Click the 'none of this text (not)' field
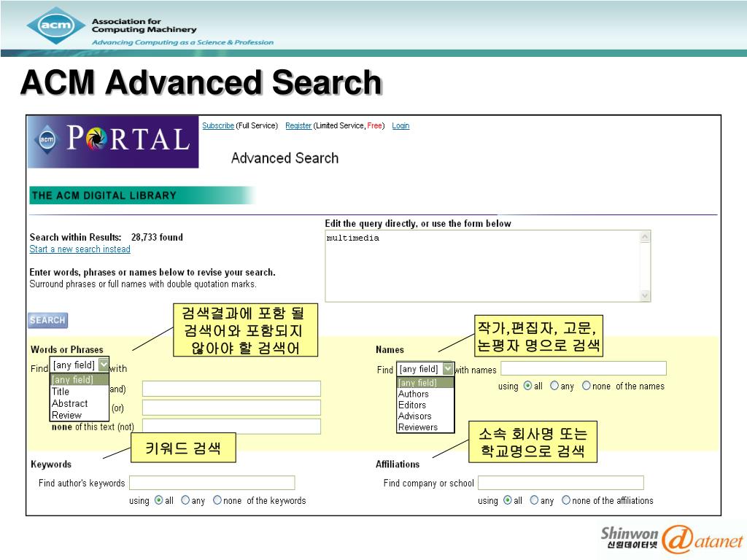Viewport: 747px width, 560px height. click(x=231, y=426)
